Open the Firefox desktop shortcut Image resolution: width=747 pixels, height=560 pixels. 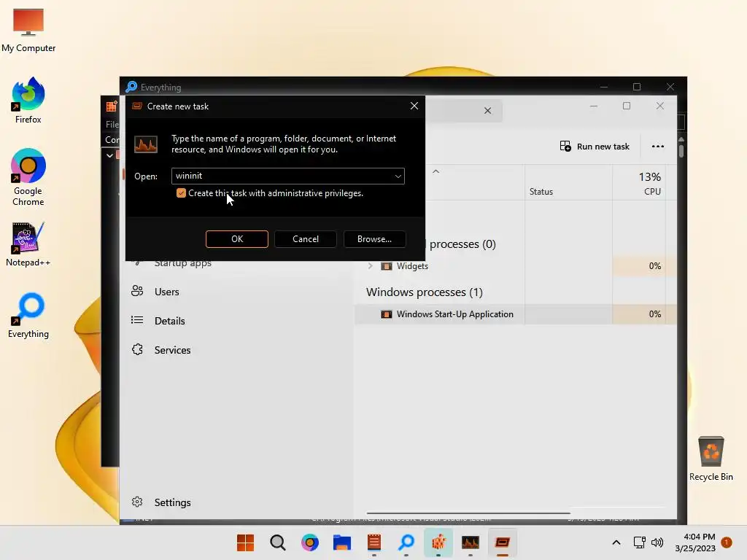[28, 101]
